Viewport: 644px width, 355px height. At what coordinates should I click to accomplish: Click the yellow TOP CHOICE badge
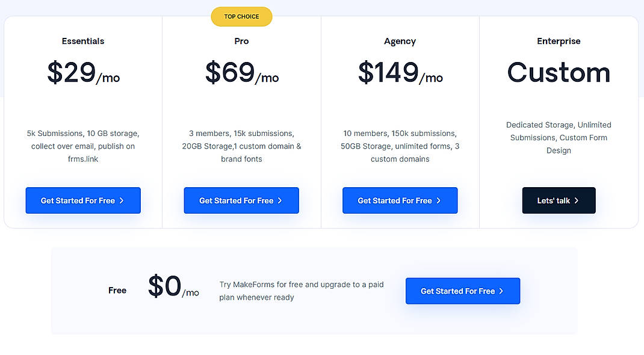(241, 16)
